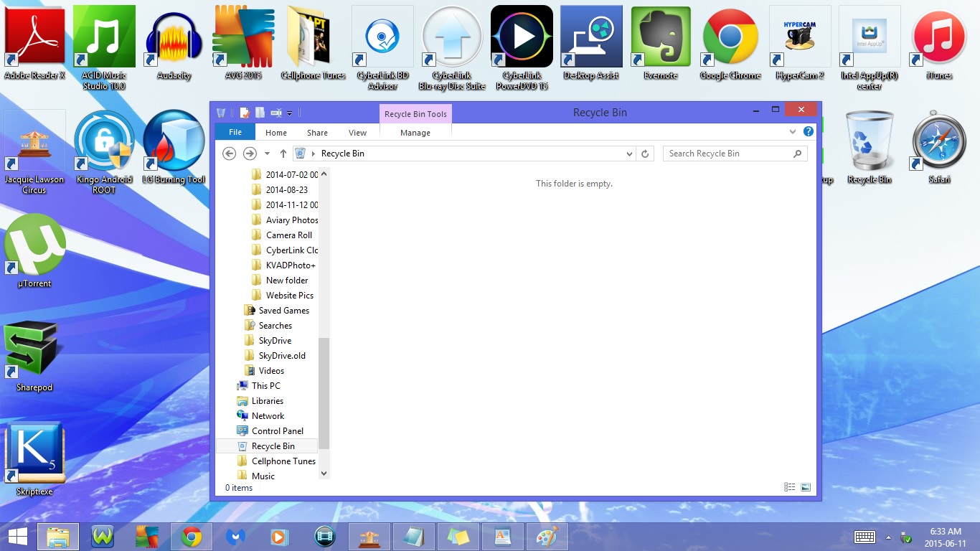Select the 2014-08-23 folder in tree
Image resolution: width=980 pixels, height=551 pixels.
pyautogui.click(x=281, y=190)
